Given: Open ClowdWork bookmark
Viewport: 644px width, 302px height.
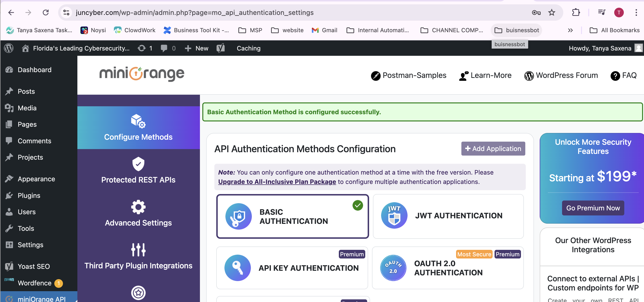Looking at the screenshot, I should coord(134,30).
